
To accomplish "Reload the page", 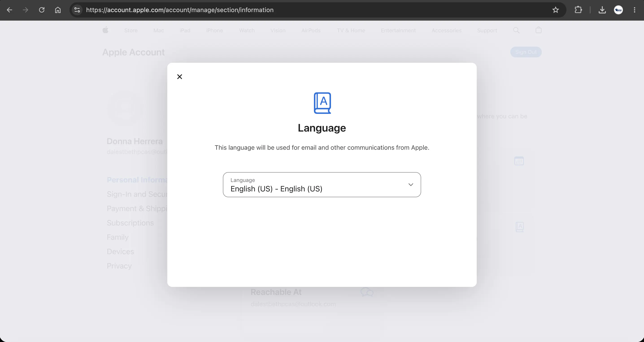I will click(x=42, y=10).
